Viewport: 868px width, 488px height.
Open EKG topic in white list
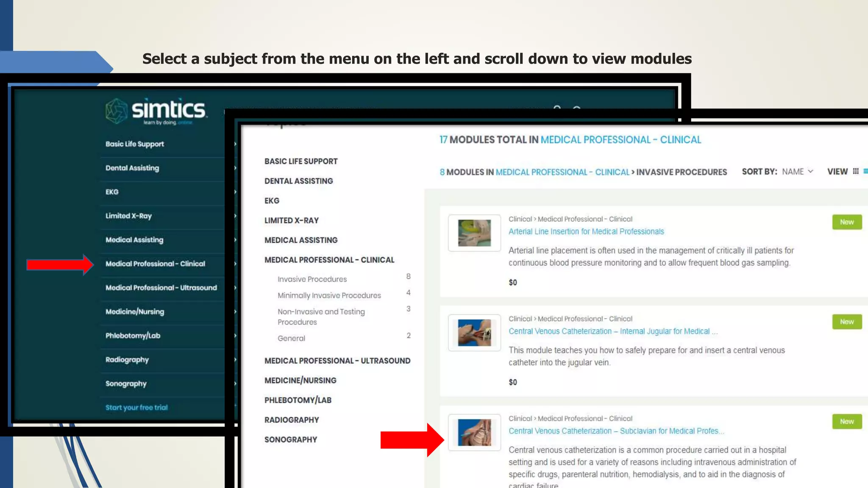click(272, 201)
